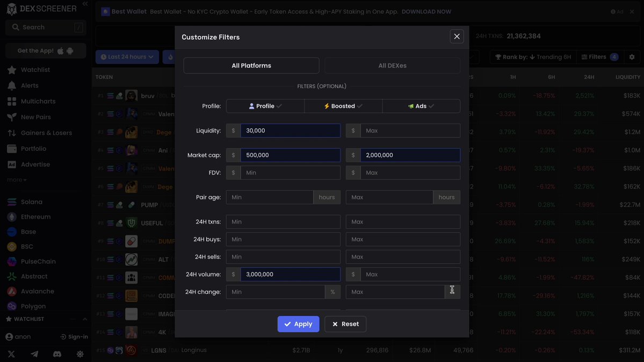
Task: Click DOWNLOAD NOW in ad banner
Action: click(426, 11)
